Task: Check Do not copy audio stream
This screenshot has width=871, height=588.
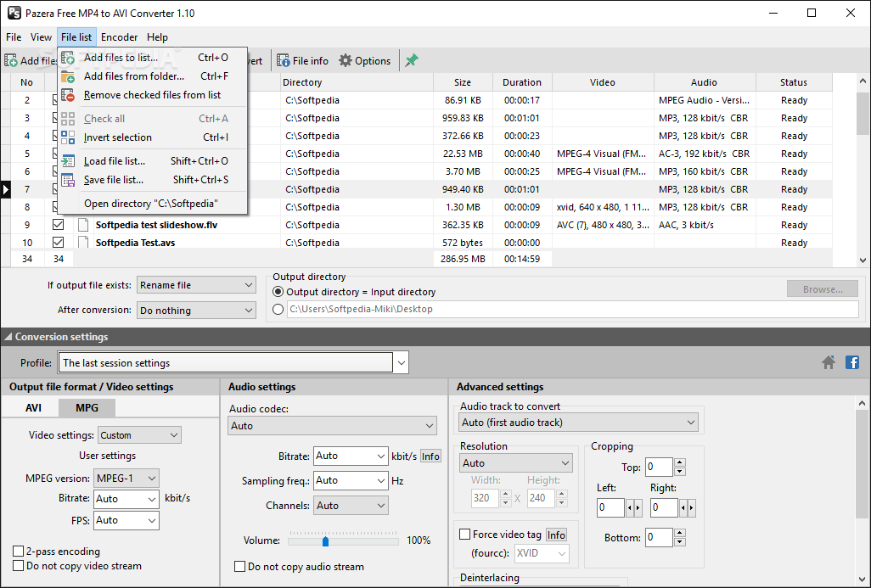Action: click(239, 567)
